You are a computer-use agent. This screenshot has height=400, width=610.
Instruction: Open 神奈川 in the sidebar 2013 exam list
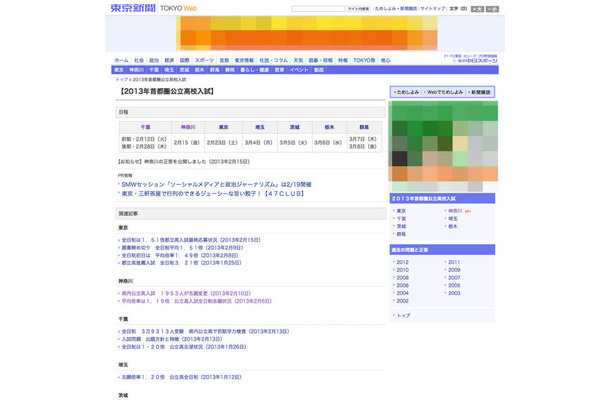455,211
